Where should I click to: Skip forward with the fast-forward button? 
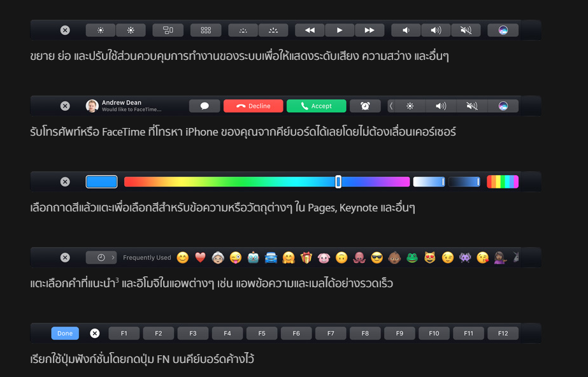coord(369,30)
